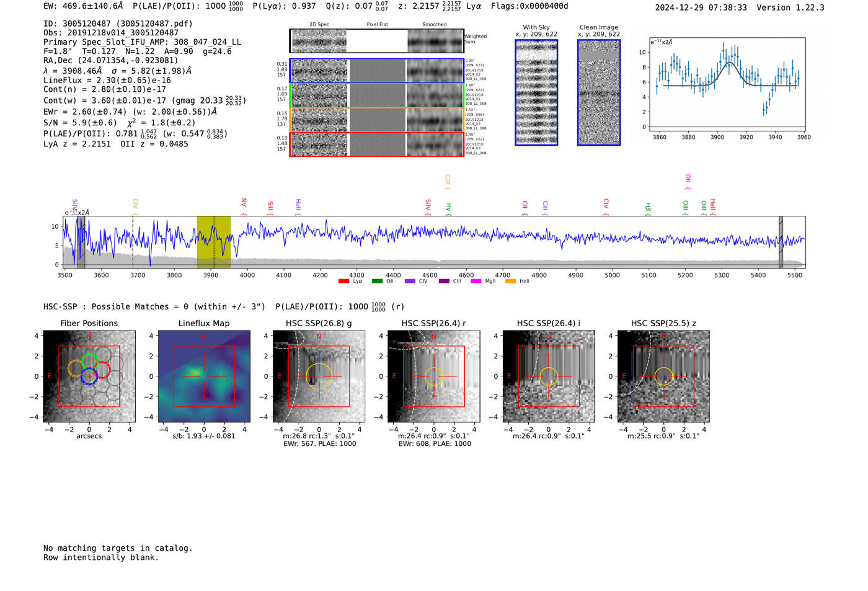
Task: Select the magenta MgII legend swatch
Action: (476, 282)
